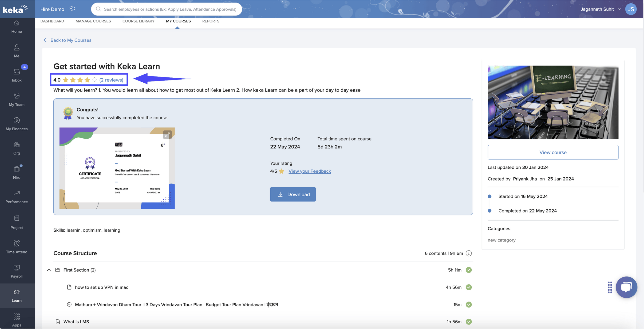This screenshot has width=644, height=329.
Task: Expand the certificate preview with fullscreen icon
Action: click(x=167, y=135)
